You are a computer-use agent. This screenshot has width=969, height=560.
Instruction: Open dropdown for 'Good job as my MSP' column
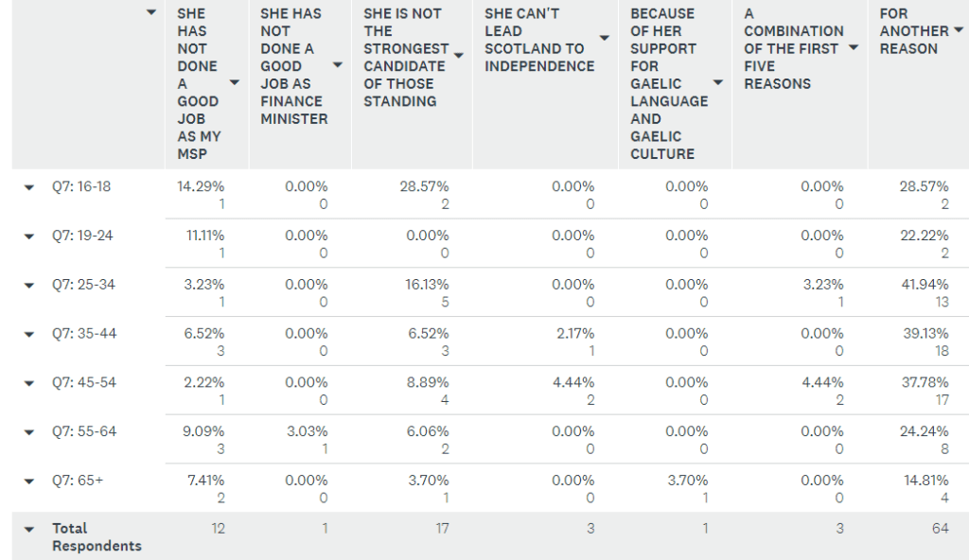[x=235, y=83]
